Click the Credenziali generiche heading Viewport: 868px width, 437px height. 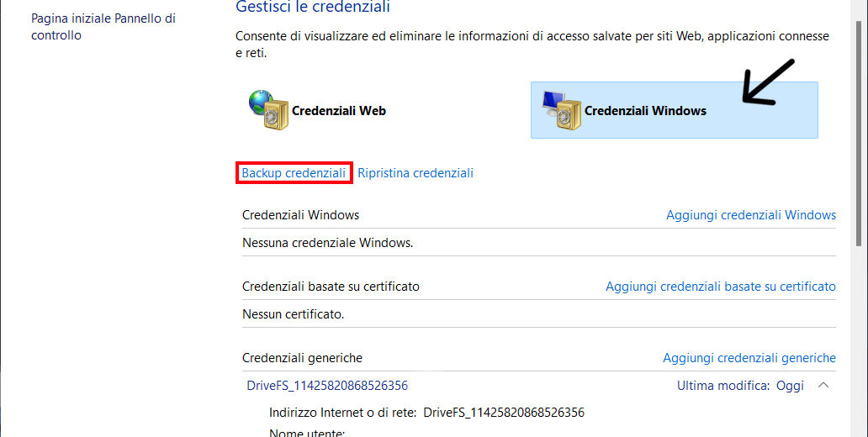pos(302,358)
